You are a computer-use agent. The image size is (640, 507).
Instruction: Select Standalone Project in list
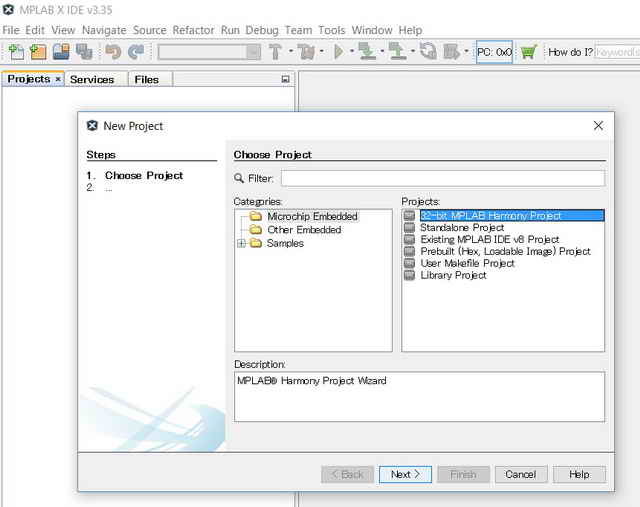pos(462,227)
